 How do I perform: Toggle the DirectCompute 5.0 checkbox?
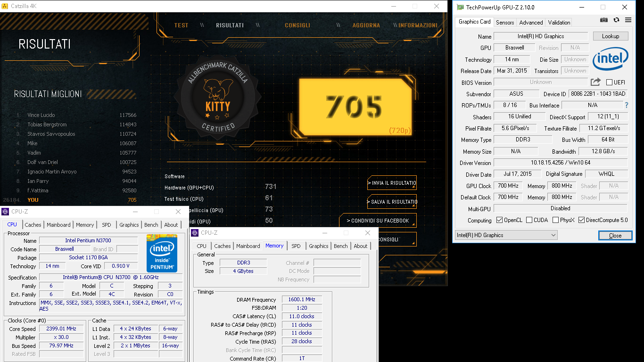(x=581, y=220)
